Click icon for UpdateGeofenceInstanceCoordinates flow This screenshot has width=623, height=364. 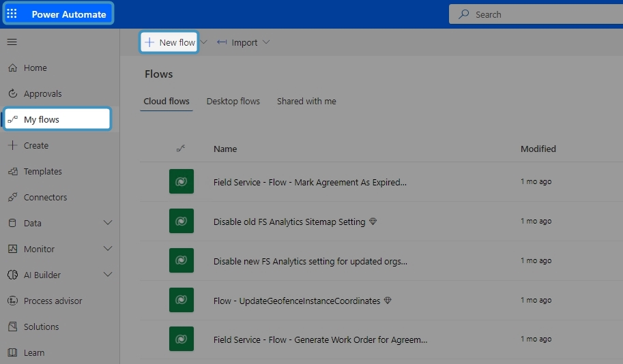point(182,300)
